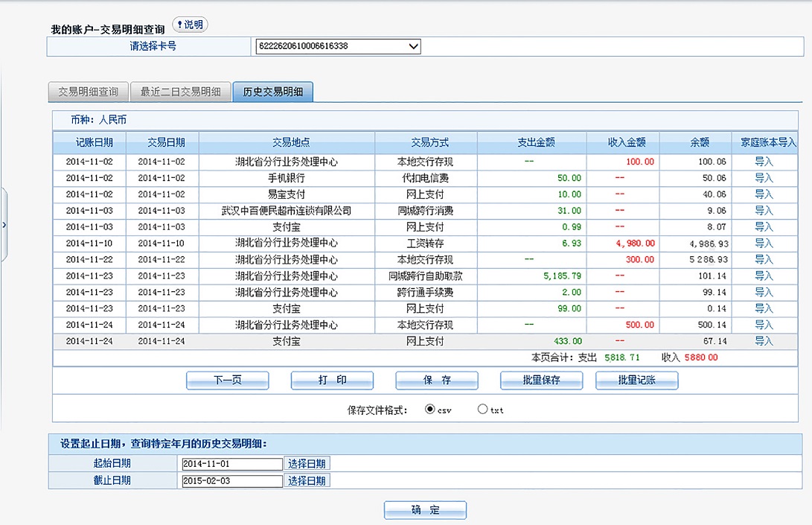812x525 pixels.
Task: Focus the 截止日期 input field
Action: tap(231, 481)
